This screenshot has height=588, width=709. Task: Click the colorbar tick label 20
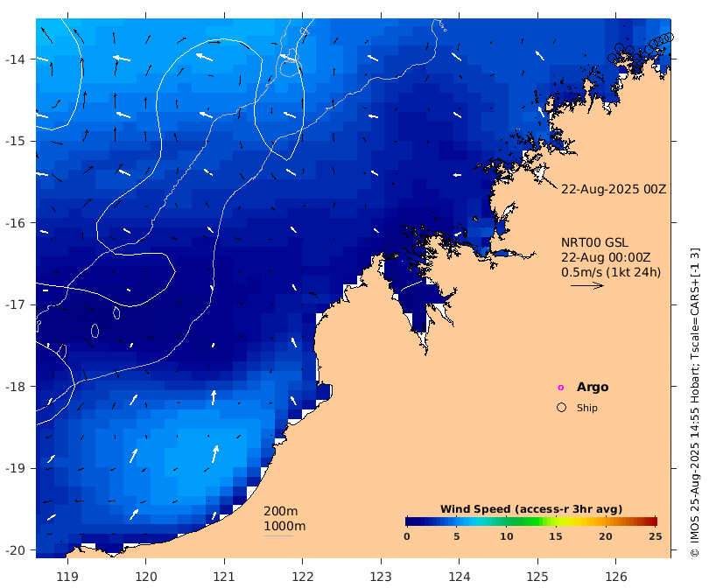[606, 536]
